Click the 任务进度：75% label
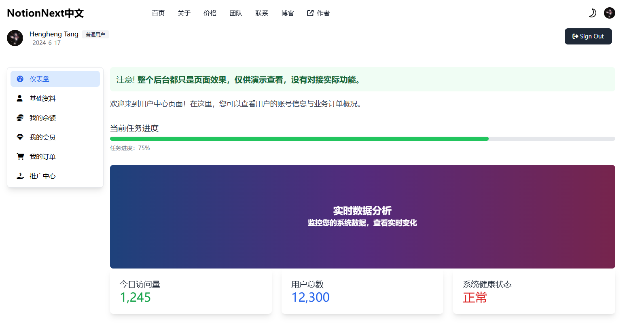 pos(130,148)
